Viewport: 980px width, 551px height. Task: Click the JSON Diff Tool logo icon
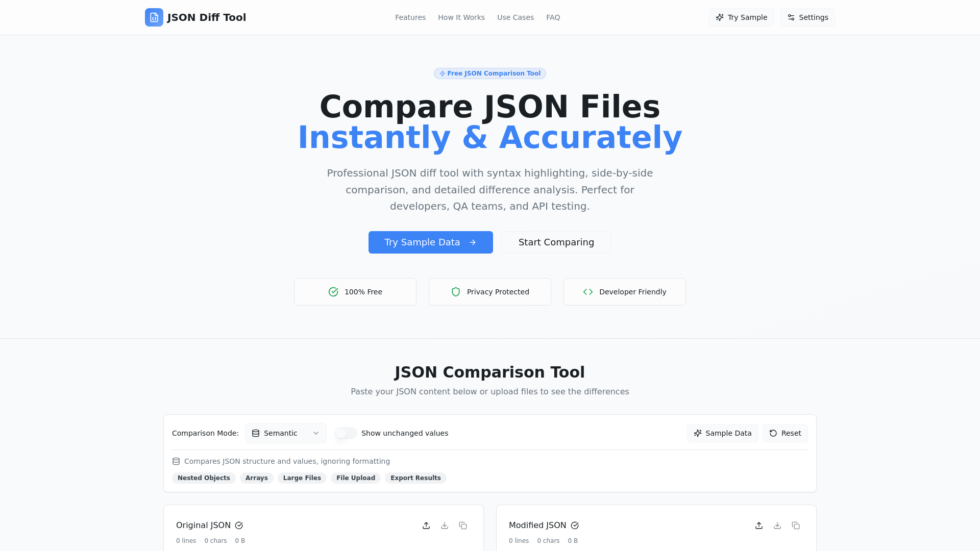click(154, 17)
